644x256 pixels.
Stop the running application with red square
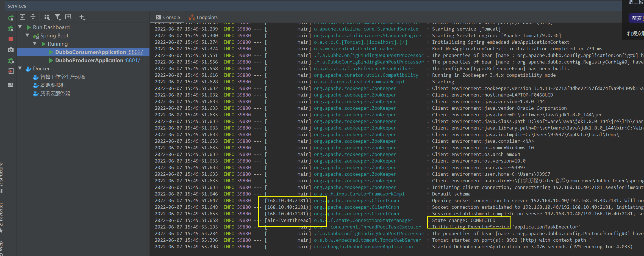click(11, 39)
